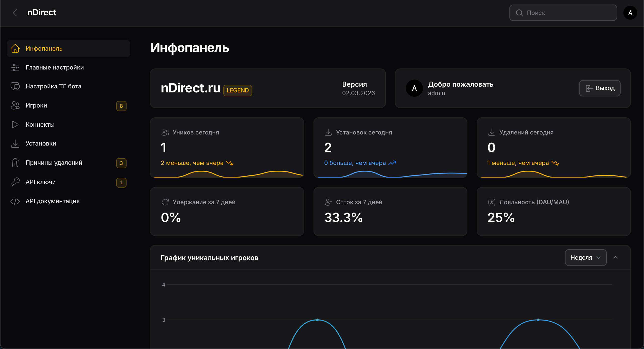The height and width of the screenshot is (349, 644).
Task: Open the Игроки section from the sidebar
Action: click(x=36, y=106)
